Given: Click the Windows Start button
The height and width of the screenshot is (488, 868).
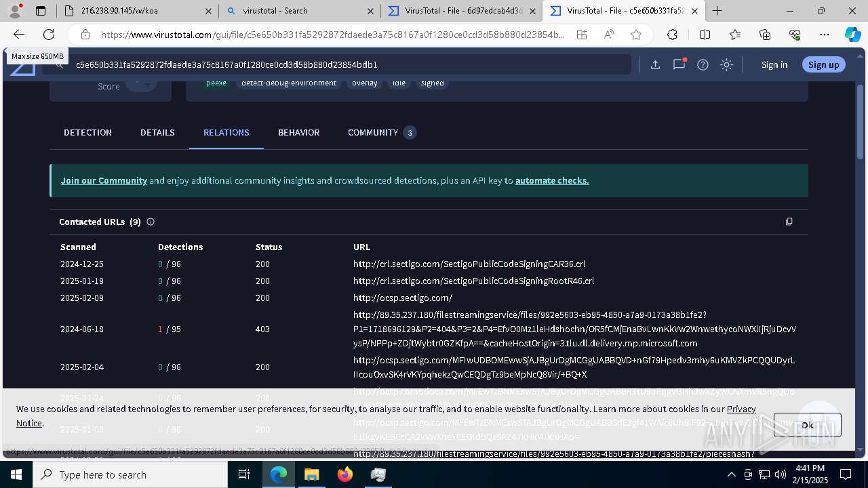Looking at the screenshot, I should coord(16,474).
